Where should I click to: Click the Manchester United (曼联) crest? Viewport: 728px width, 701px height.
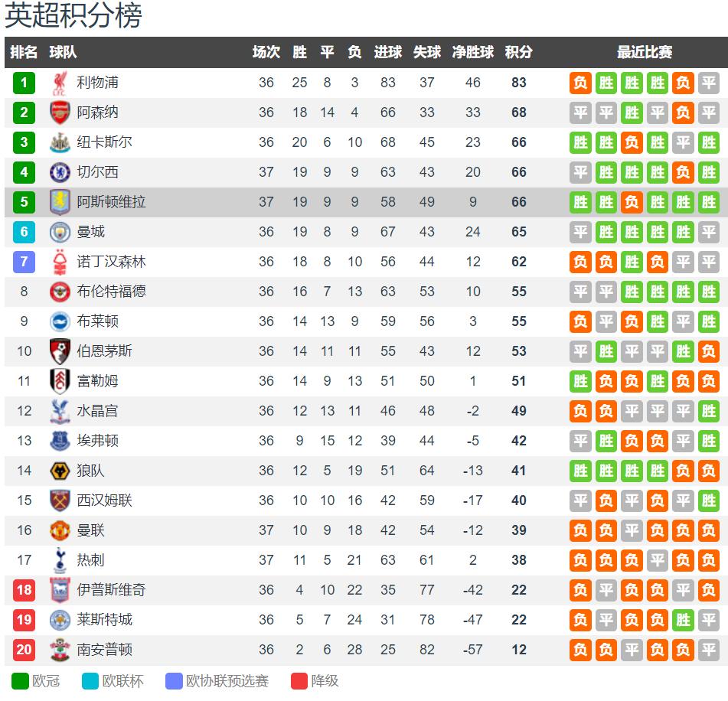[60, 530]
